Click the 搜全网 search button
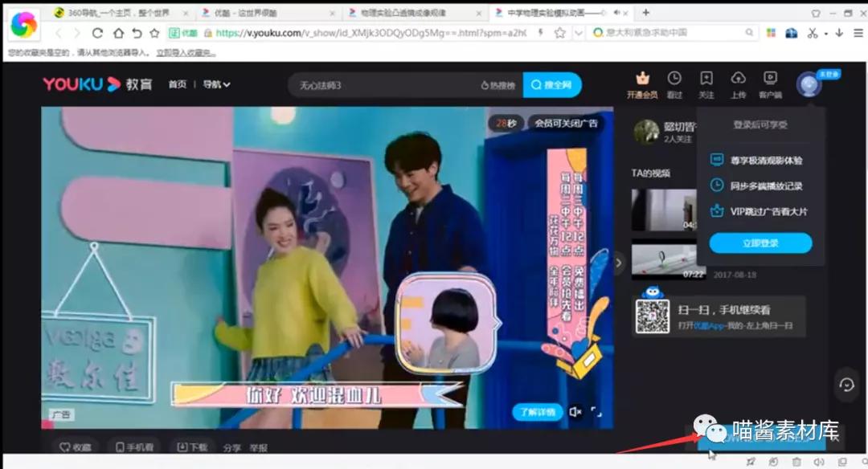868x469 pixels. tap(551, 85)
